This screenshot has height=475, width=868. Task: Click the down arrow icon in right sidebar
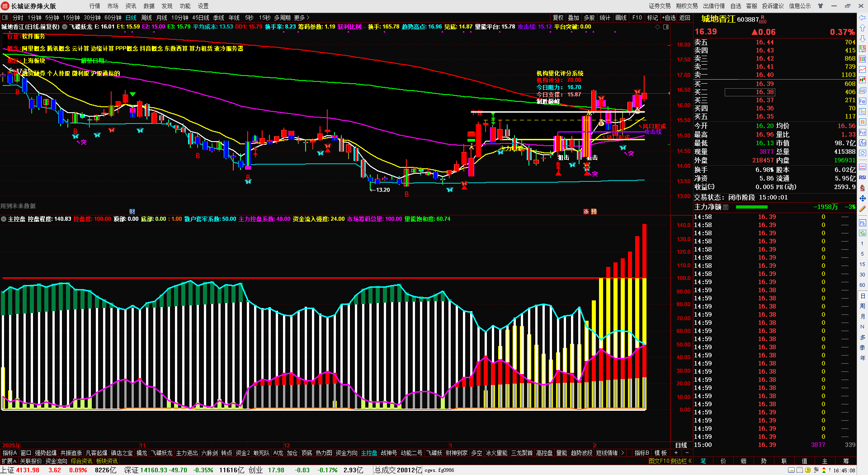click(863, 38)
